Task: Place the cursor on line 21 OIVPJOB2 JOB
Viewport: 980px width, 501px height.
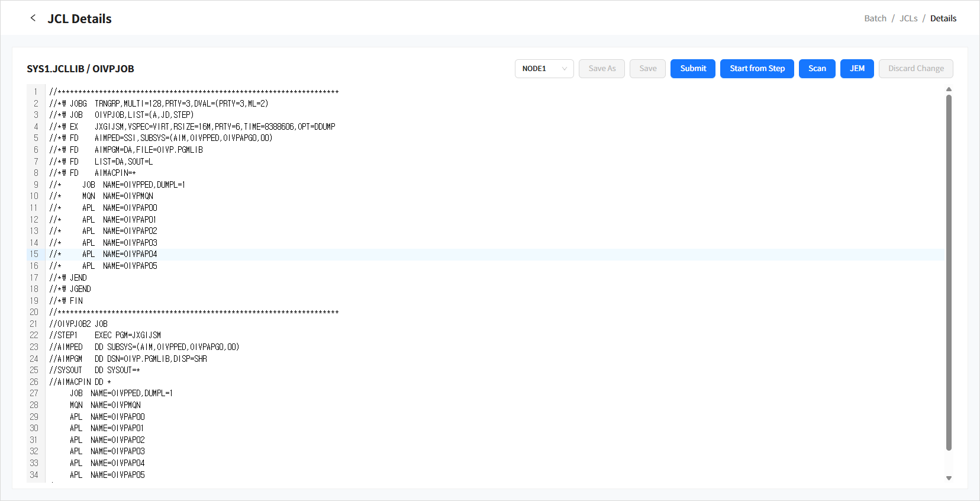Action: (79, 324)
